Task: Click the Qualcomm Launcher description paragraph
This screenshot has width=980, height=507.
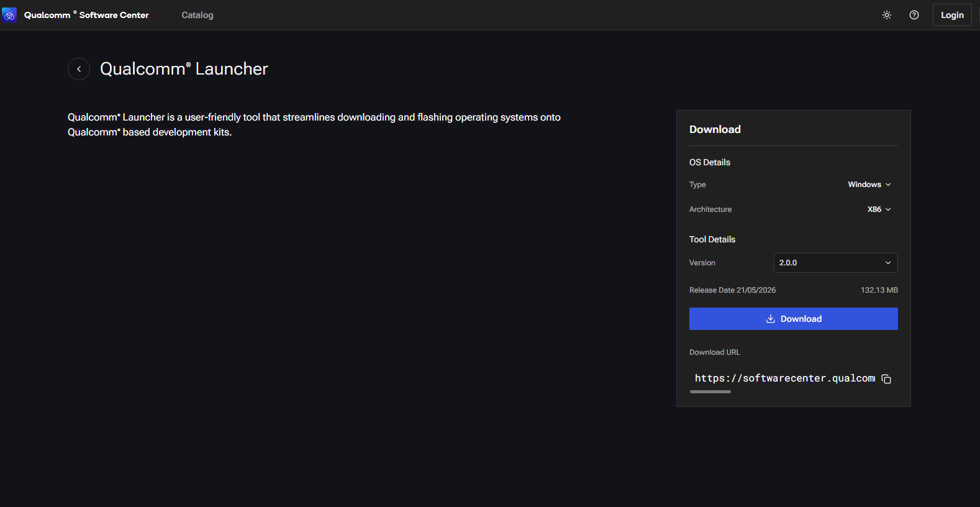Action: [314, 124]
